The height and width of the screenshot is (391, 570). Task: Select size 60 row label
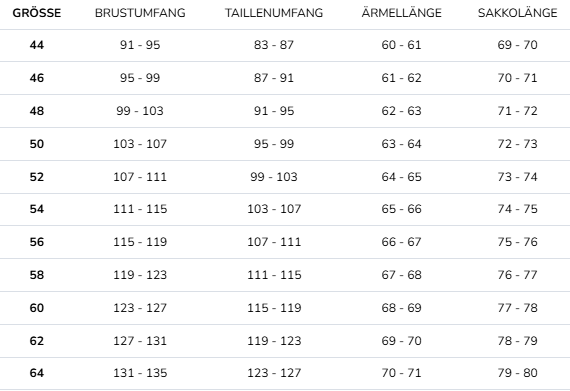[x=37, y=308]
